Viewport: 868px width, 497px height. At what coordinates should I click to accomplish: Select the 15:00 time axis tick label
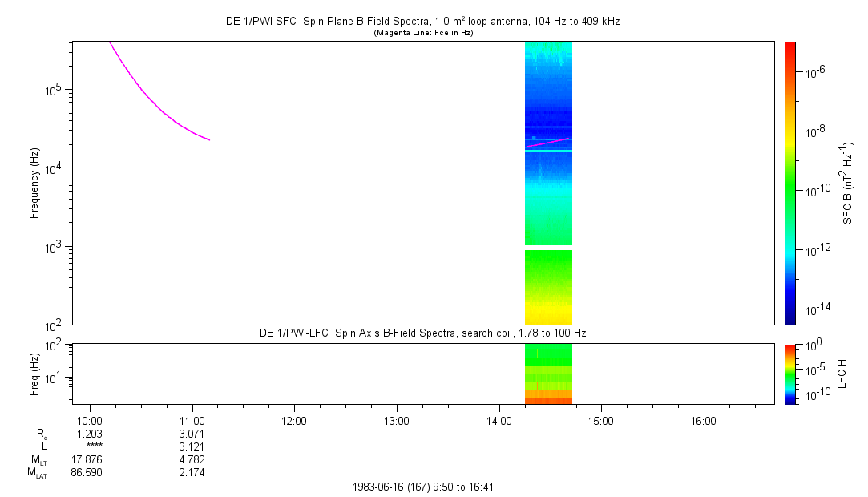(601, 421)
